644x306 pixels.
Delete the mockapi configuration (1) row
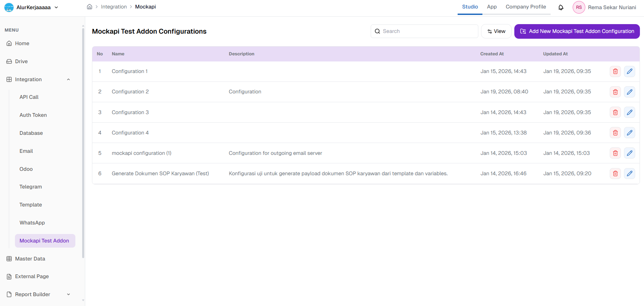coord(615,153)
